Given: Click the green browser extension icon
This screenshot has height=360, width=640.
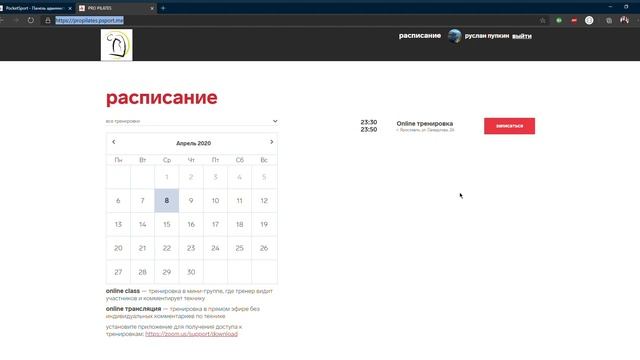Looking at the screenshot, I should coord(559,20).
